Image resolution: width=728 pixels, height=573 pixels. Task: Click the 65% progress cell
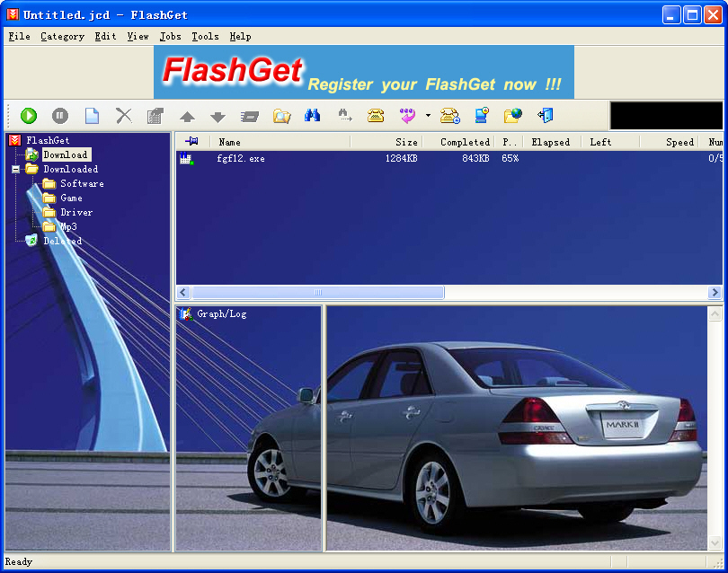pos(510,159)
